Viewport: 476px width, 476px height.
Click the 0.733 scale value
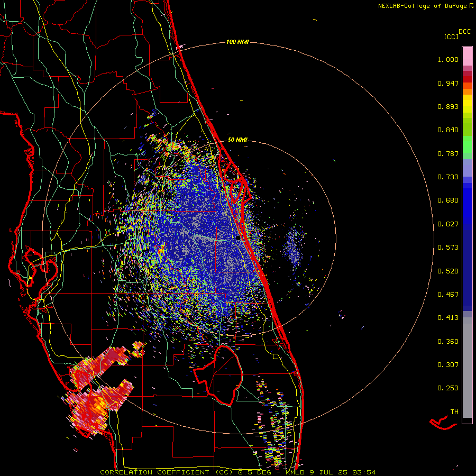pyautogui.click(x=448, y=177)
